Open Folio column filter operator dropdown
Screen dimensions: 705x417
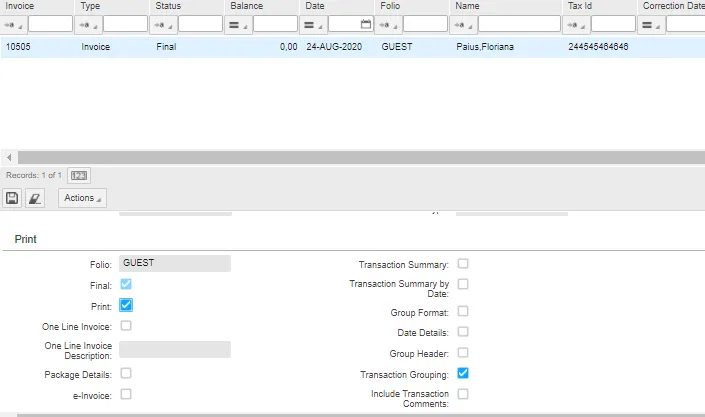pos(388,25)
